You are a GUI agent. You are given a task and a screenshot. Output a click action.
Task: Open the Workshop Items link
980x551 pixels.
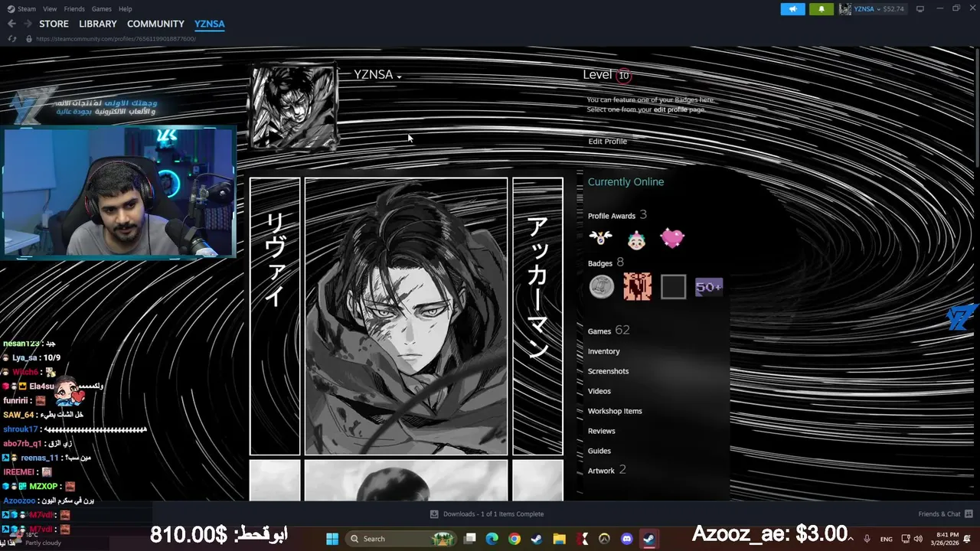[x=615, y=411]
